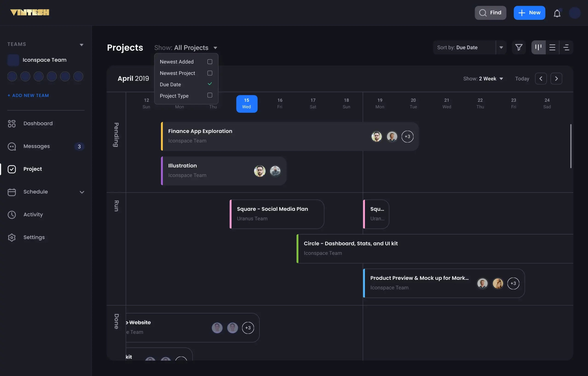Go to next period arrow
This screenshot has height=376, width=588.
tap(556, 79)
